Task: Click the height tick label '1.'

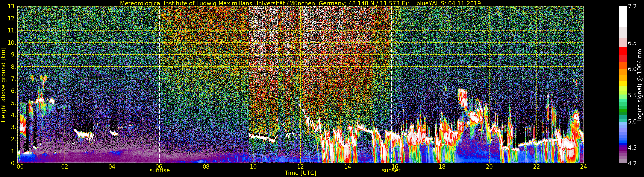Action: (x=13, y=151)
